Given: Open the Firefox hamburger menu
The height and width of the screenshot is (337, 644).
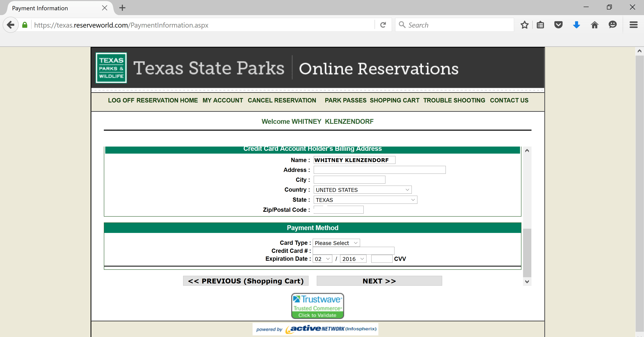Looking at the screenshot, I should click(634, 25).
